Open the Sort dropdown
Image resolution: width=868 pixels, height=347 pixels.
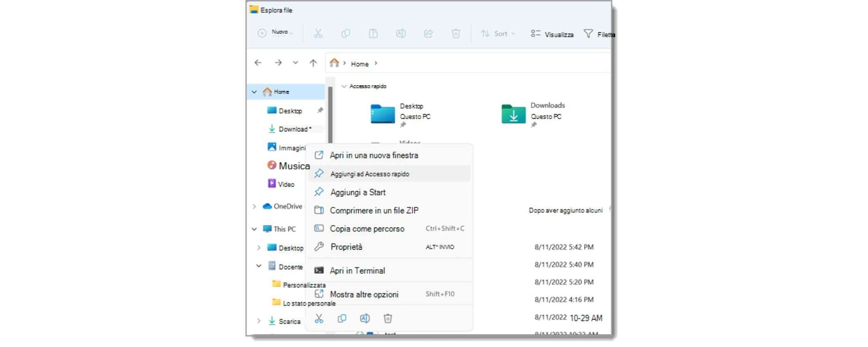498,34
